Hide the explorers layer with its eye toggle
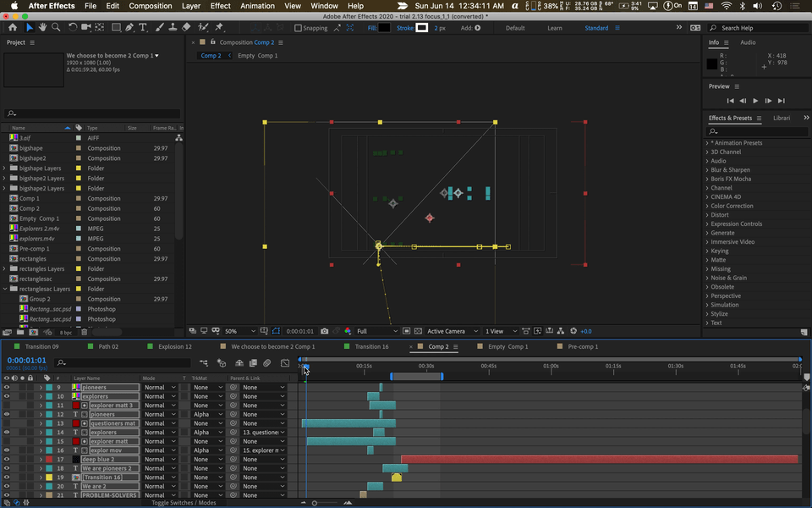 pos(8,396)
